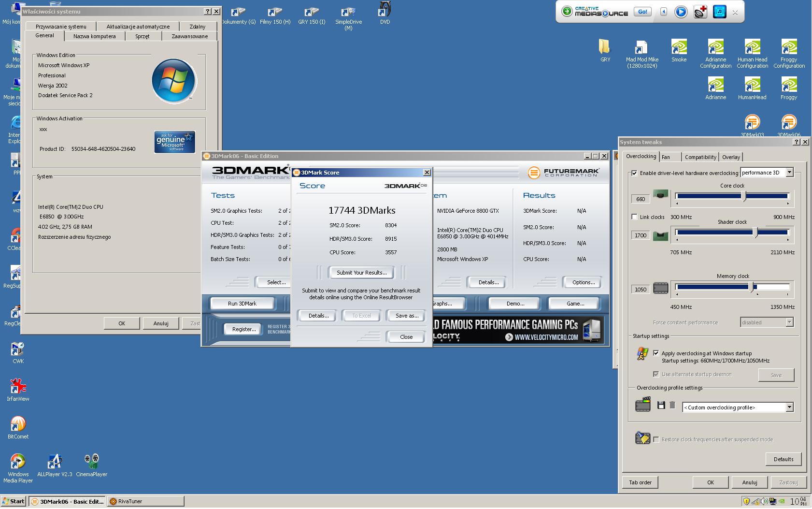The width and height of the screenshot is (812, 509).
Task: Select the Adrianne demo shortcut
Action: coord(715,88)
